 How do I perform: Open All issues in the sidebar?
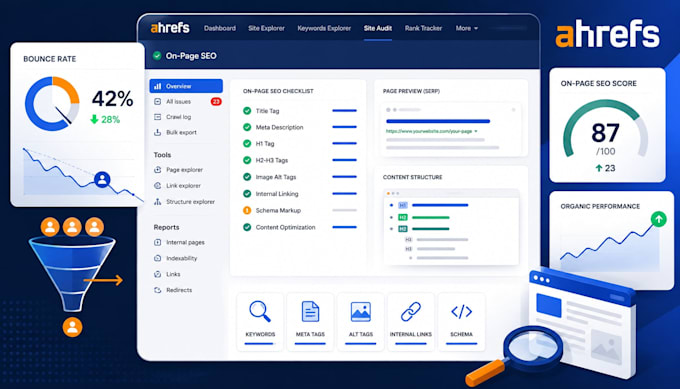coord(178,101)
